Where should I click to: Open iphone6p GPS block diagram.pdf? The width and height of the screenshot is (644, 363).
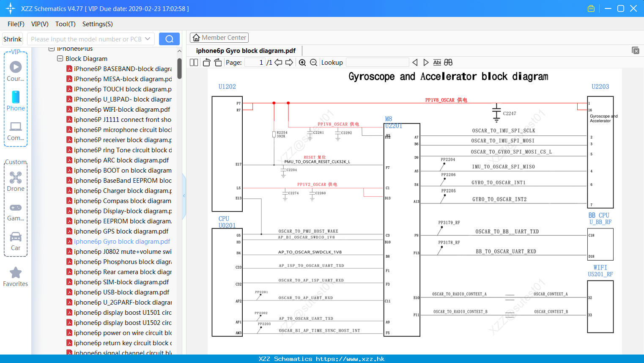(x=118, y=231)
